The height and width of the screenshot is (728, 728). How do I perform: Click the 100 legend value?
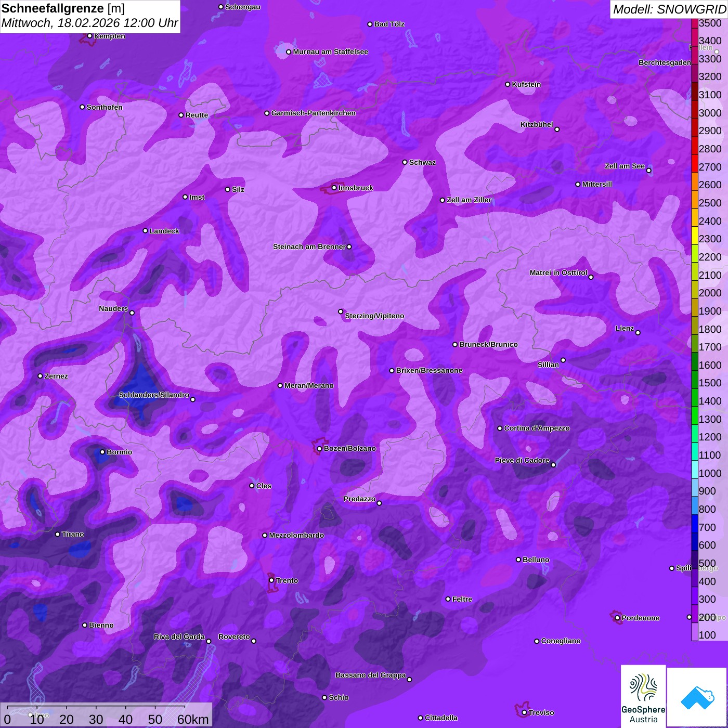(x=708, y=635)
